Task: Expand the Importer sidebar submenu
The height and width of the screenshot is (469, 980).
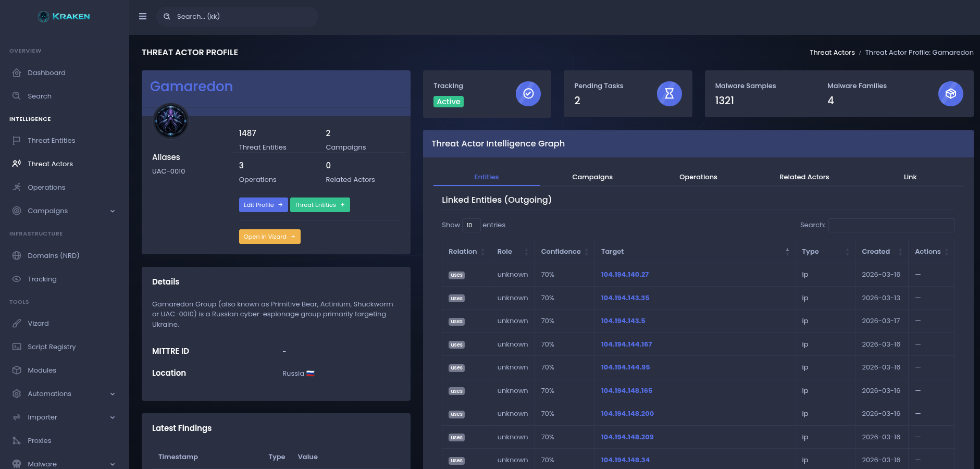Action: [113, 417]
